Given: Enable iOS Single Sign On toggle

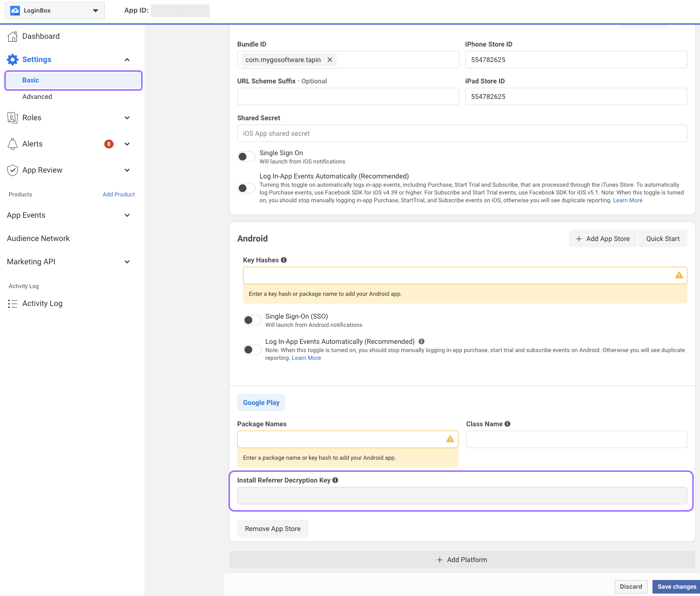Looking at the screenshot, I should point(246,157).
